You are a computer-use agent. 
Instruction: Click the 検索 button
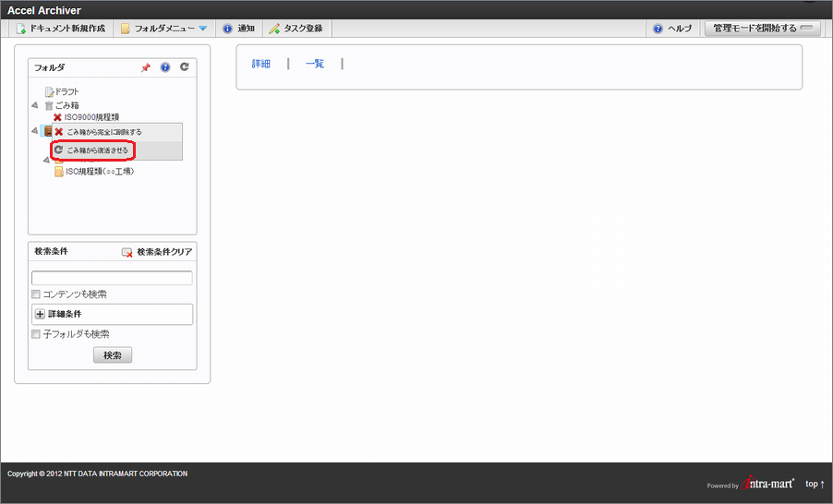[x=113, y=355]
